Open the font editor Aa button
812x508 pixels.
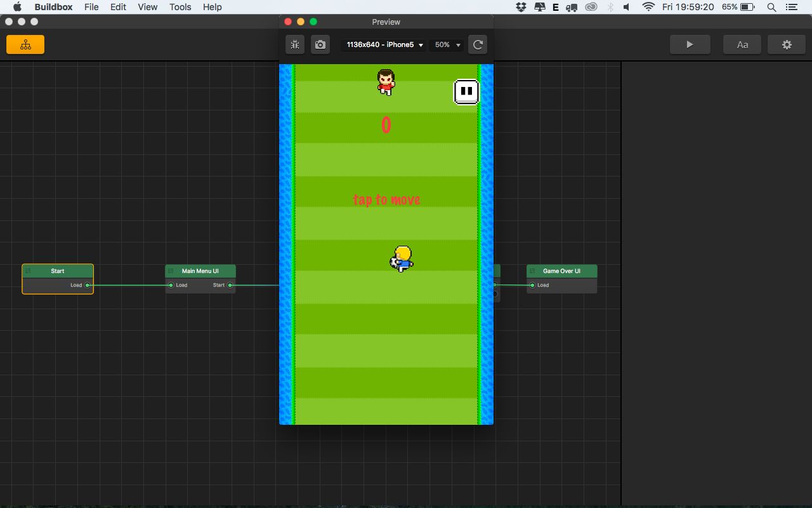742,44
